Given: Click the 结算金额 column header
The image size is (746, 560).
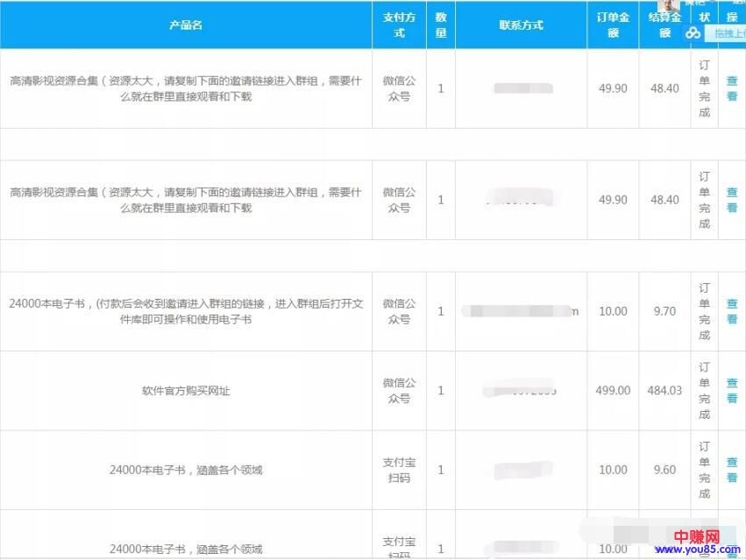Looking at the screenshot, I should 664,25.
